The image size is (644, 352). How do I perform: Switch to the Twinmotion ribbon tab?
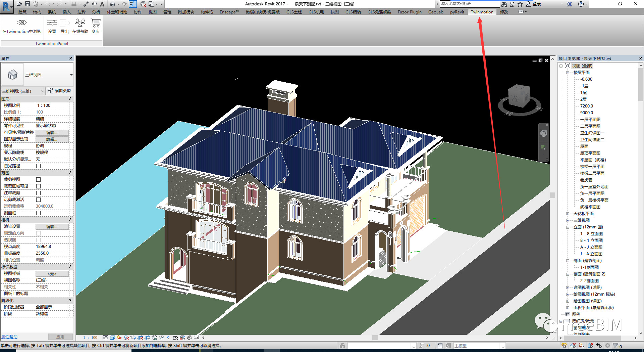coord(482,12)
